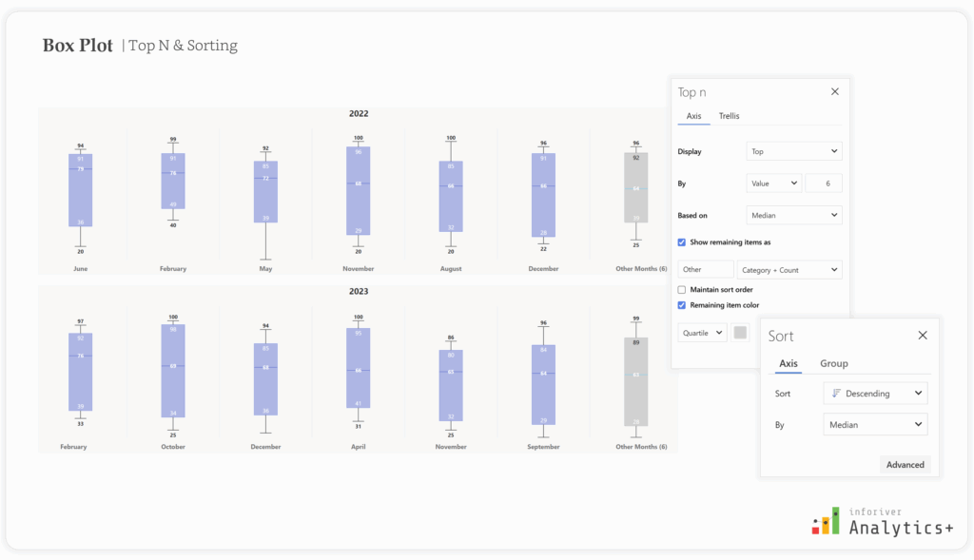Open the Display dropdown showing Top
This screenshot has width=974, height=560.
(794, 150)
